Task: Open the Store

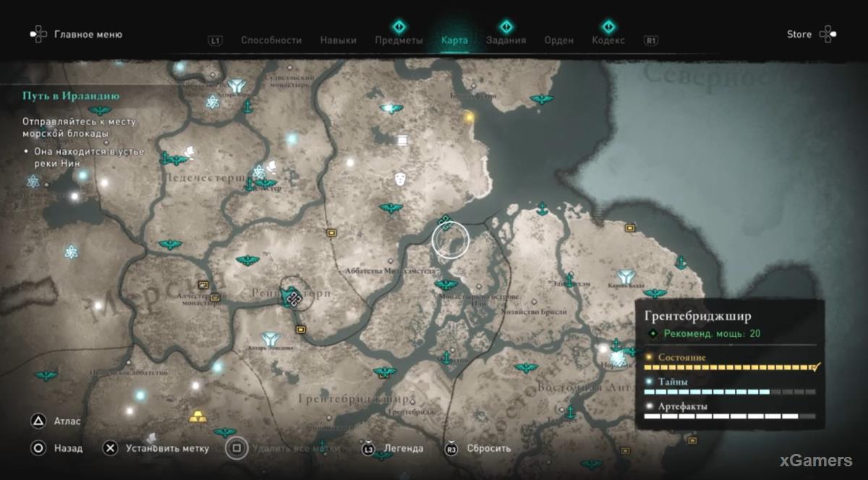Action: tap(799, 34)
